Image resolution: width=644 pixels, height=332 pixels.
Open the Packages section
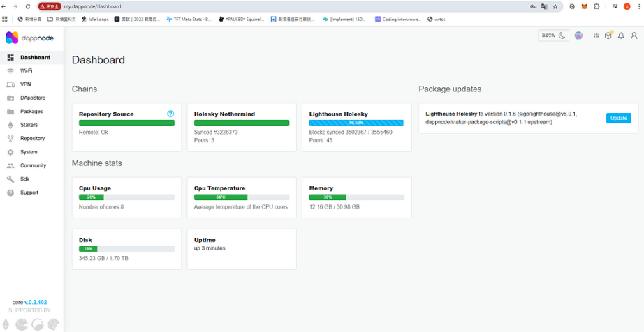(31, 112)
